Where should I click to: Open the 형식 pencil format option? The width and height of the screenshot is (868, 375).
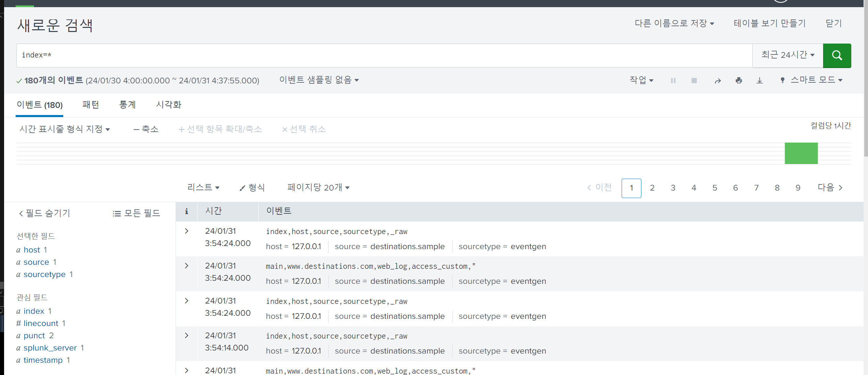tap(252, 187)
